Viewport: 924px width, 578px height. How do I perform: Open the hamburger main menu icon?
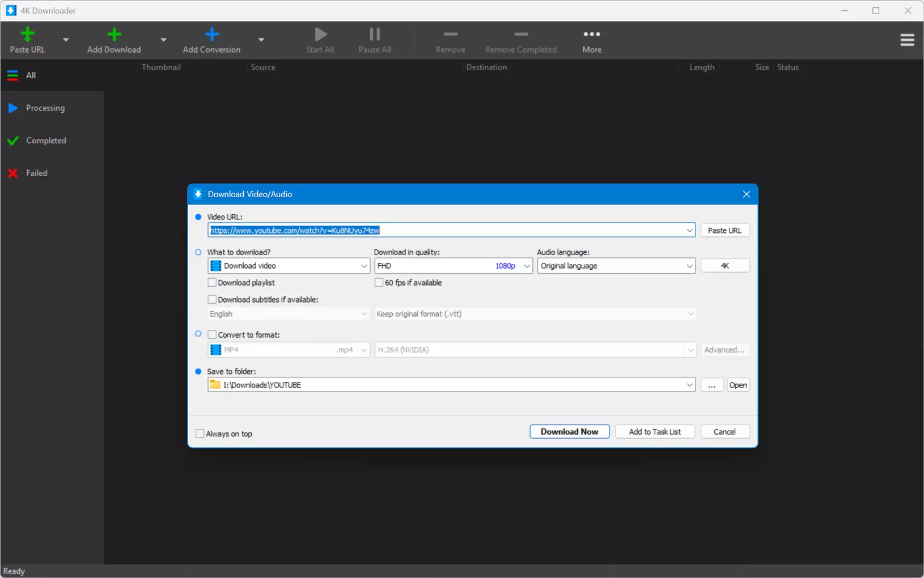click(907, 40)
